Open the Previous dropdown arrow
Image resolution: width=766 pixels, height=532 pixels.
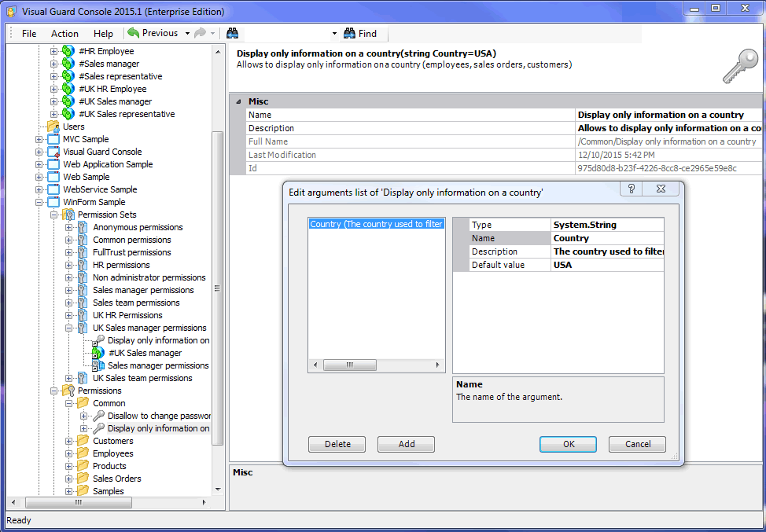coord(187,33)
